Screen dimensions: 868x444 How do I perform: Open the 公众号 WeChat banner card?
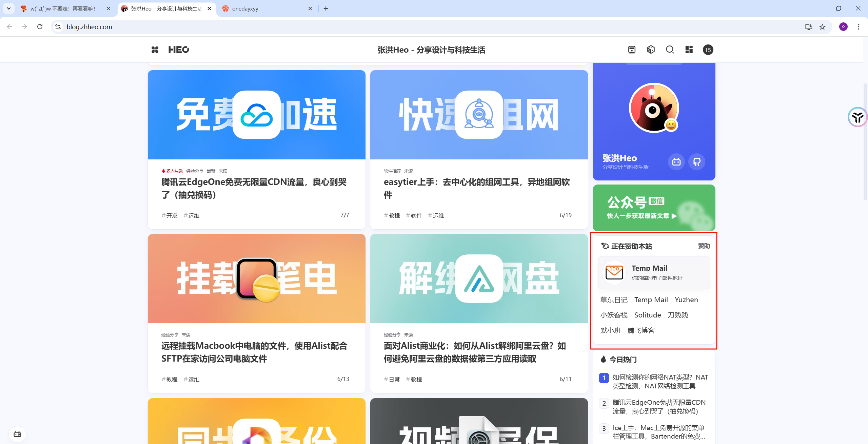pyautogui.click(x=654, y=208)
